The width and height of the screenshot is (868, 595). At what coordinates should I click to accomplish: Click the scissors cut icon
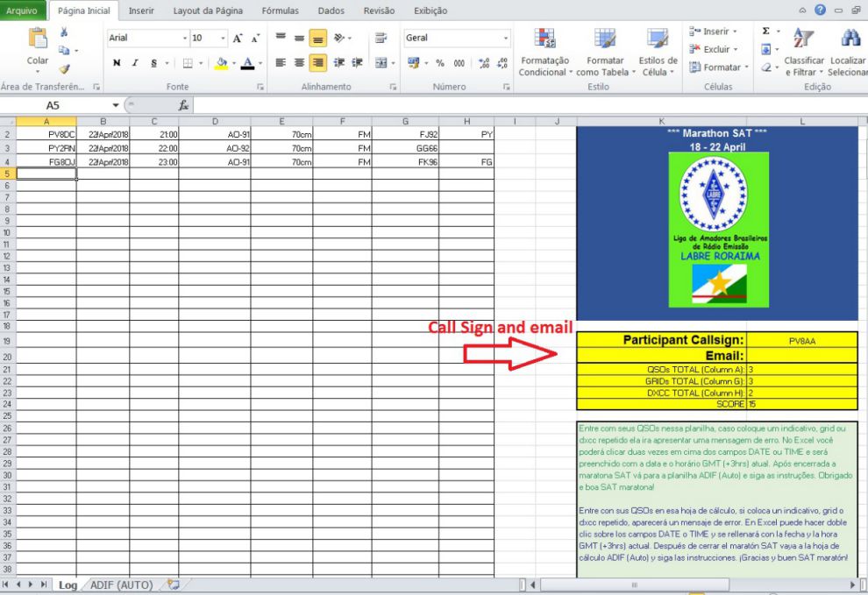(x=65, y=32)
